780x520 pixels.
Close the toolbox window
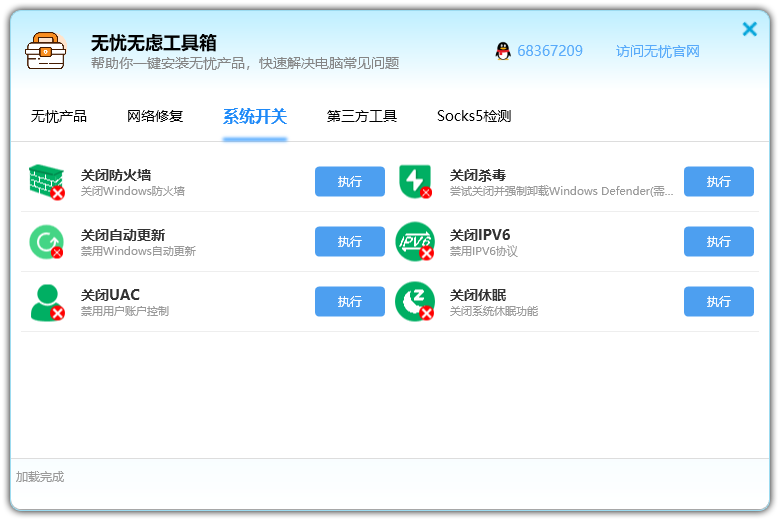click(749, 29)
